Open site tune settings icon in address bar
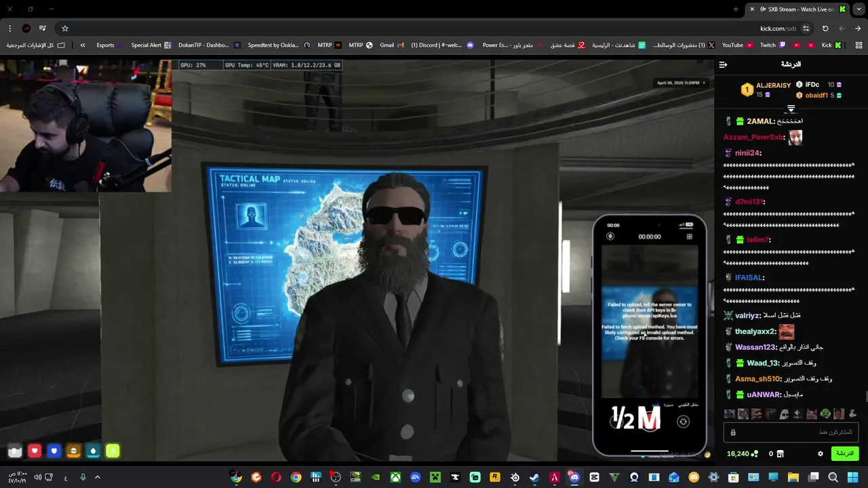The width and height of the screenshot is (868, 488). [806, 28]
